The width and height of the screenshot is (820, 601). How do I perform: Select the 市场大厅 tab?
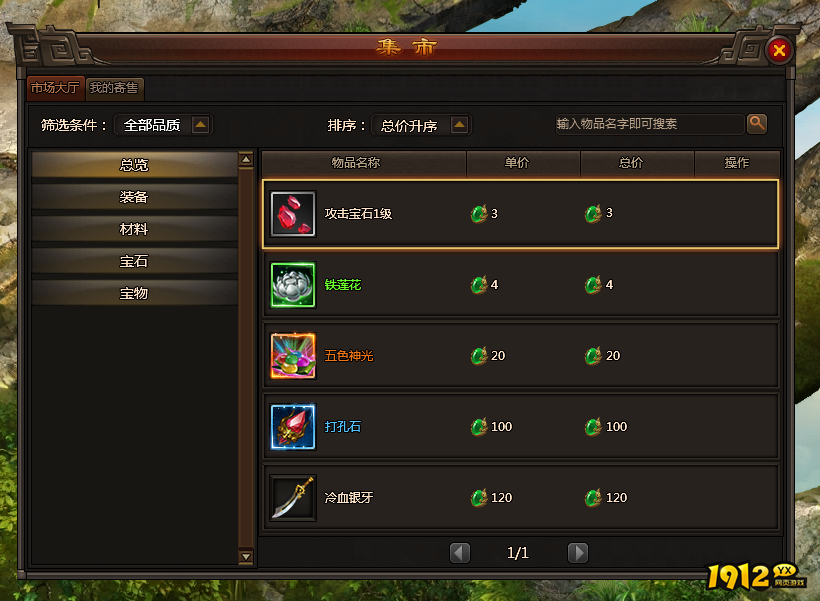click(x=55, y=87)
